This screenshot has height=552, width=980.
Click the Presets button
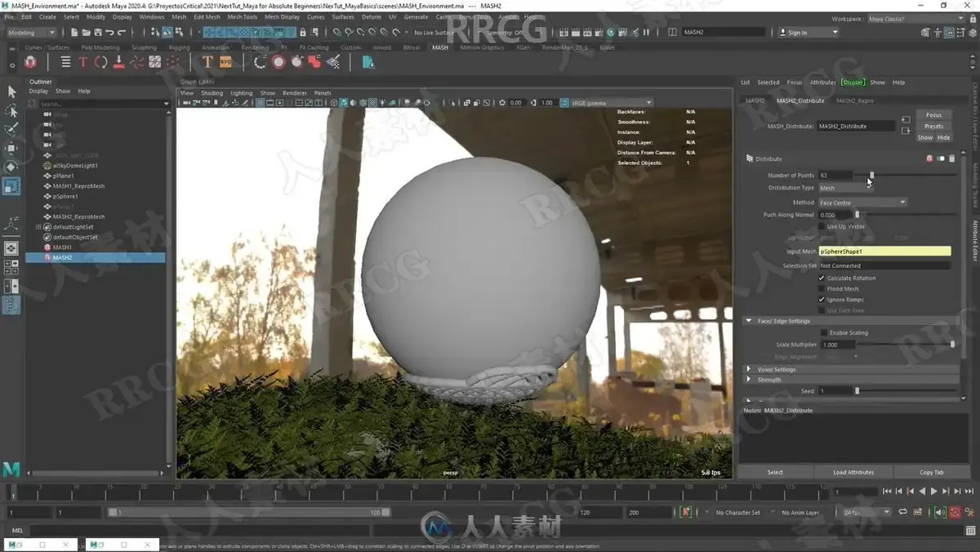[x=933, y=127]
